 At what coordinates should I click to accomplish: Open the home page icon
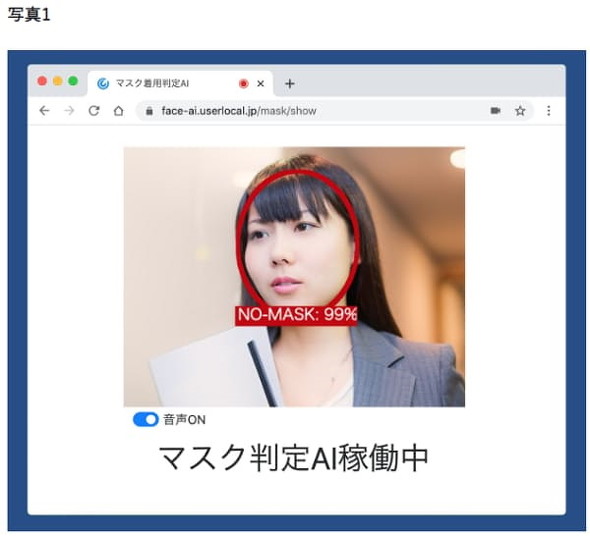click(x=119, y=111)
